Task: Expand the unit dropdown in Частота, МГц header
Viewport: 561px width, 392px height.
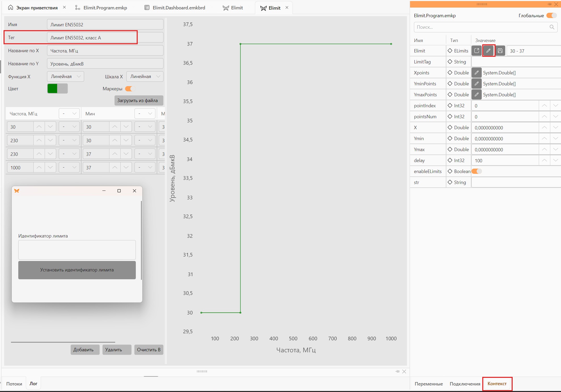Action: (x=69, y=114)
